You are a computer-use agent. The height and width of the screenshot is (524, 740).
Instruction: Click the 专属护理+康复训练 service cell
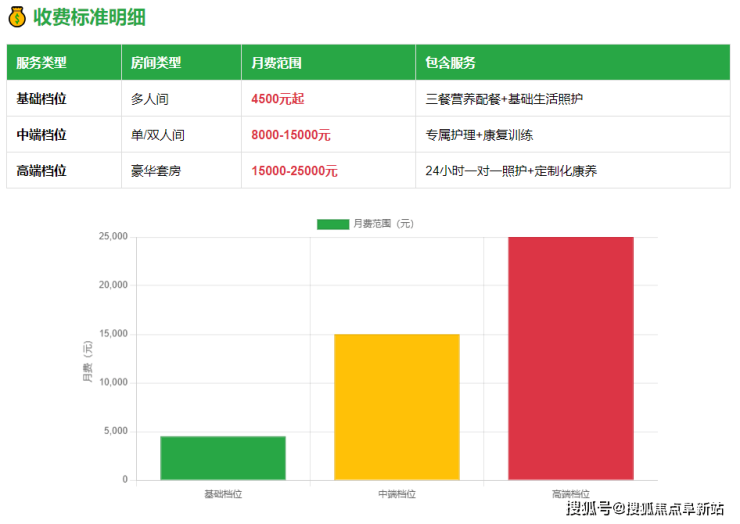tap(486, 135)
